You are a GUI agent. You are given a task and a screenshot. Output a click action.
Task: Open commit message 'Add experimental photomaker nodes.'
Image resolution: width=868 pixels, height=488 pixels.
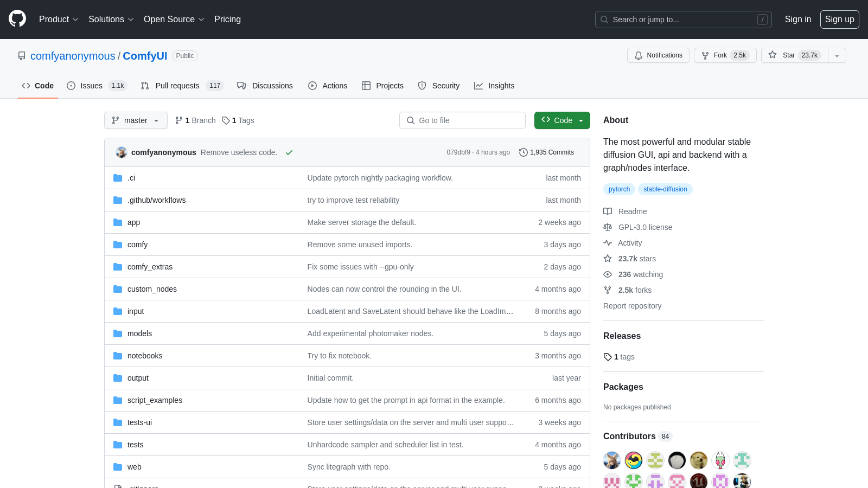pos(370,333)
